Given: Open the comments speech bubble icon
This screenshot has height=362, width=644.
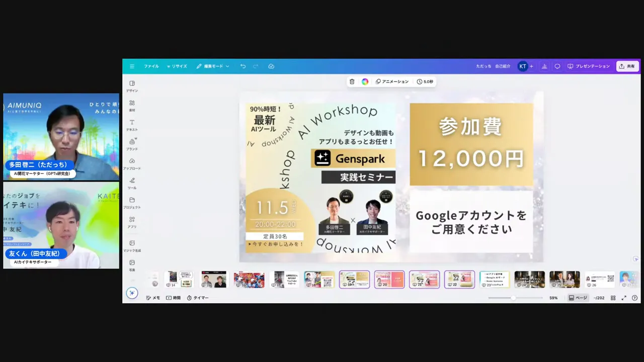Looking at the screenshot, I should [557, 66].
